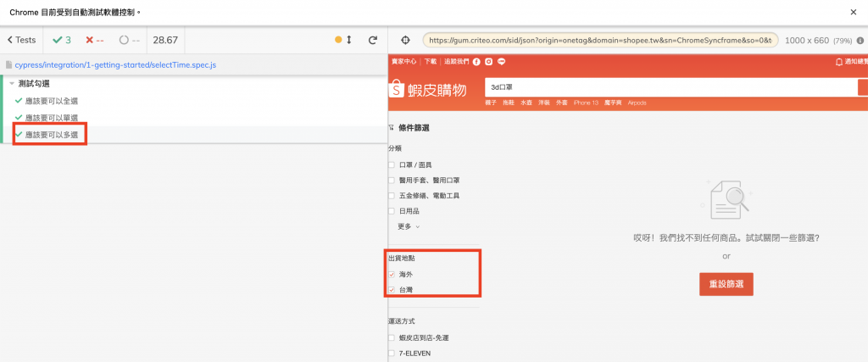Collapse the 測試勾選 test suite
Viewport: 868px width, 362px height.
(x=34, y=84)
